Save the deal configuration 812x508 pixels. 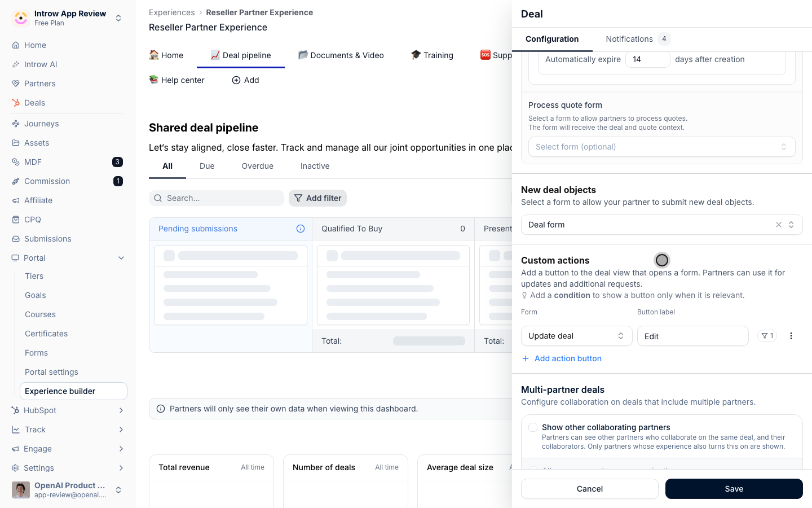734,489
